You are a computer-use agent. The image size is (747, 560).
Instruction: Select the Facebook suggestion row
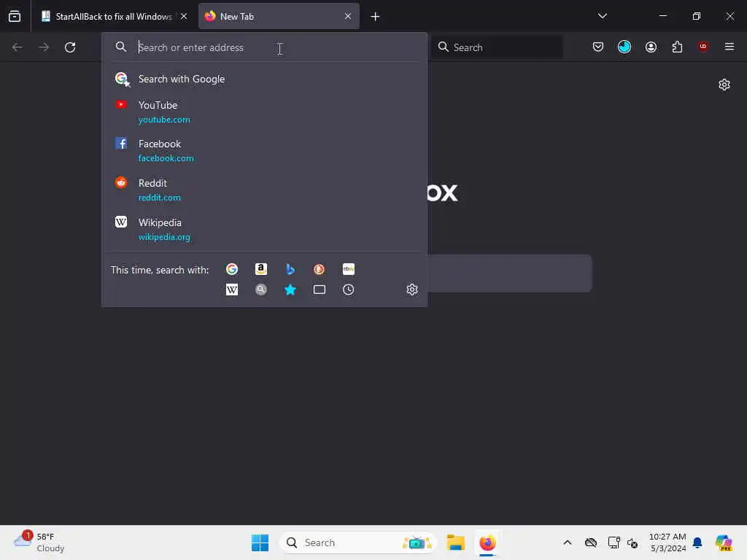pyautogui.click(x=265, y=150)
